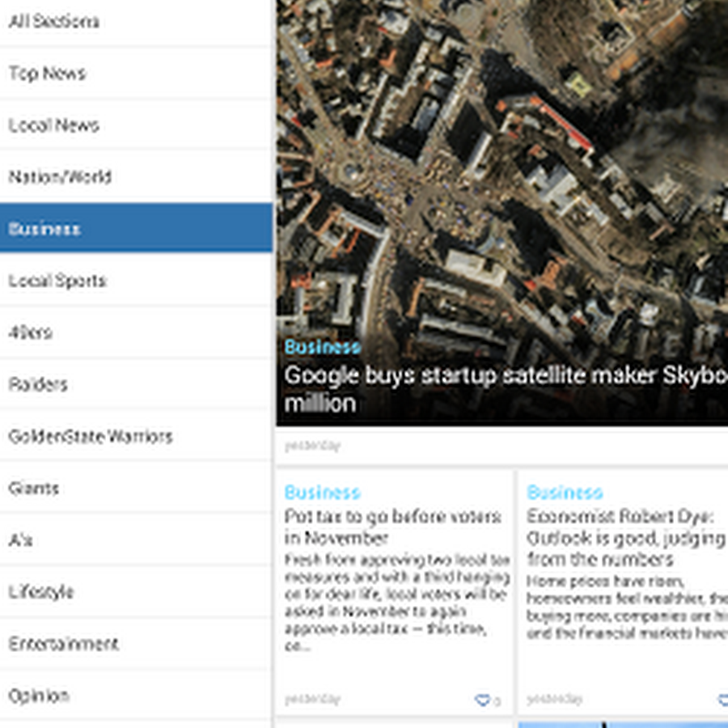Select Top News section
Viewport: 728px width, 728px height.
(136, 73)
